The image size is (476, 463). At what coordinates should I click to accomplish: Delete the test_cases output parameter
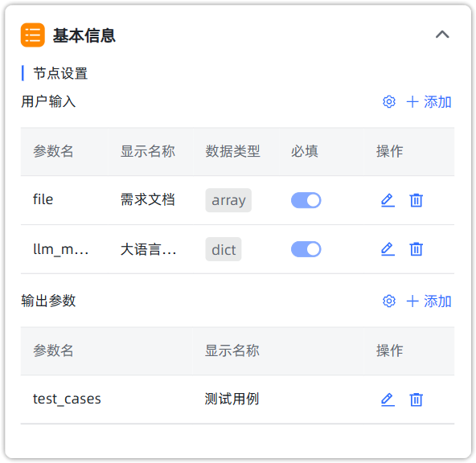click(416, 399)
